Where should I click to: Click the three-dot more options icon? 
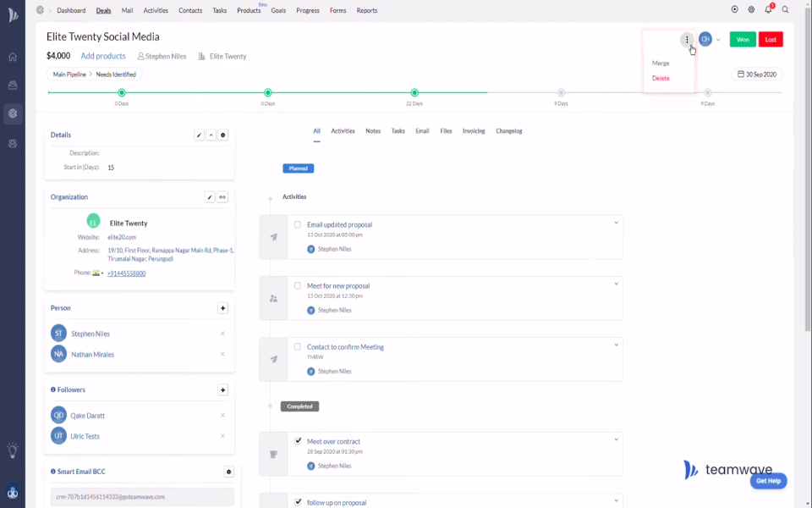pos(687,40)
